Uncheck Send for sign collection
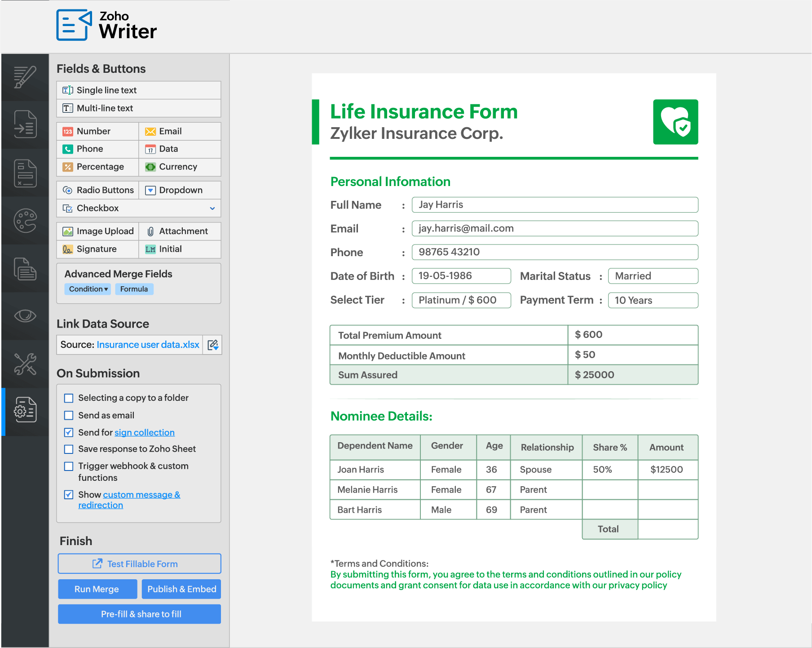The height and width of the screenshot is (648, 812). [x=69, y=432]
